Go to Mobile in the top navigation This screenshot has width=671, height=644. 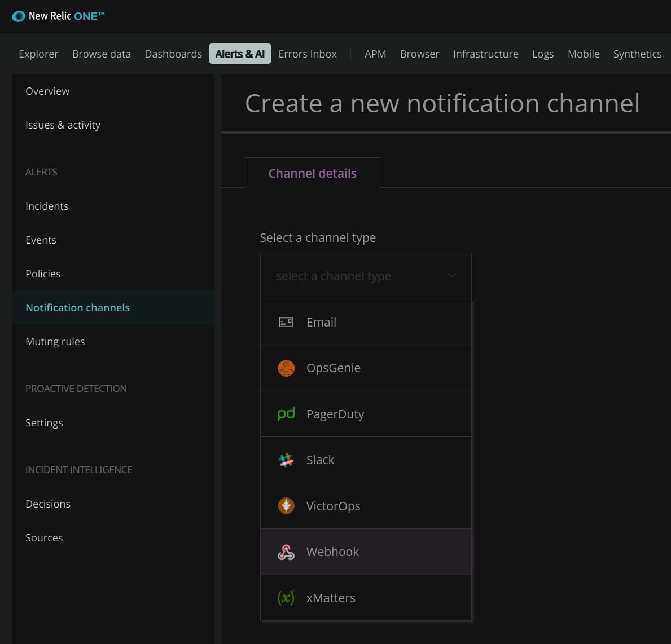584,54
